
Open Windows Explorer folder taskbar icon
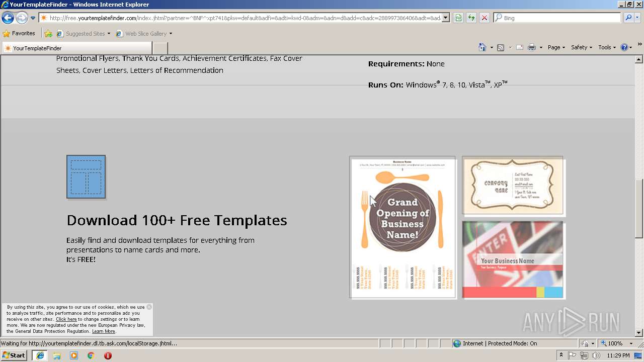57,355
